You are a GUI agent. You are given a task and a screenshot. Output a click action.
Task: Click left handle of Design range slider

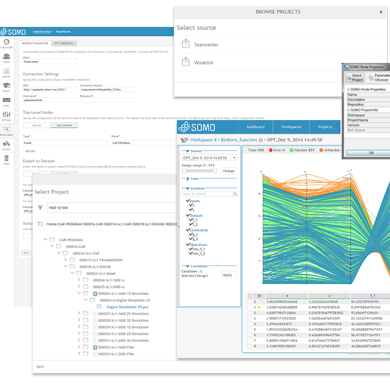click(184, 171)
